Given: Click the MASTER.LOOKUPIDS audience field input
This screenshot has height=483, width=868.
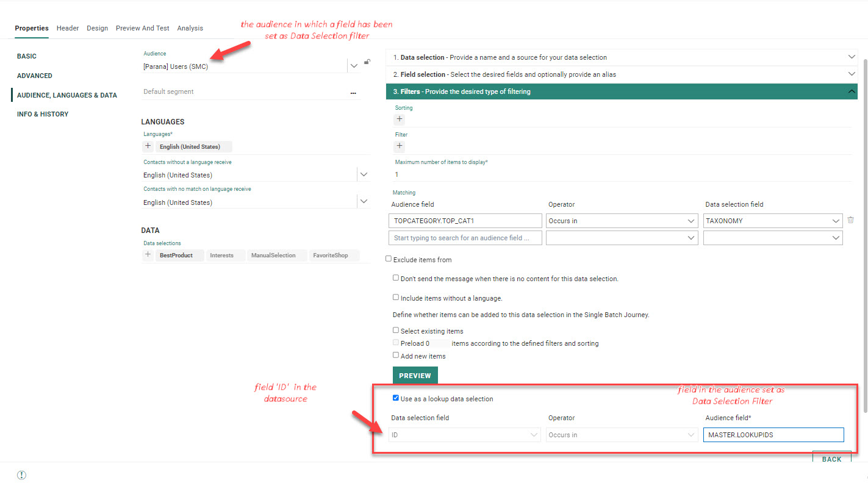Looking at the screenshot, I should tap(773, 435).
